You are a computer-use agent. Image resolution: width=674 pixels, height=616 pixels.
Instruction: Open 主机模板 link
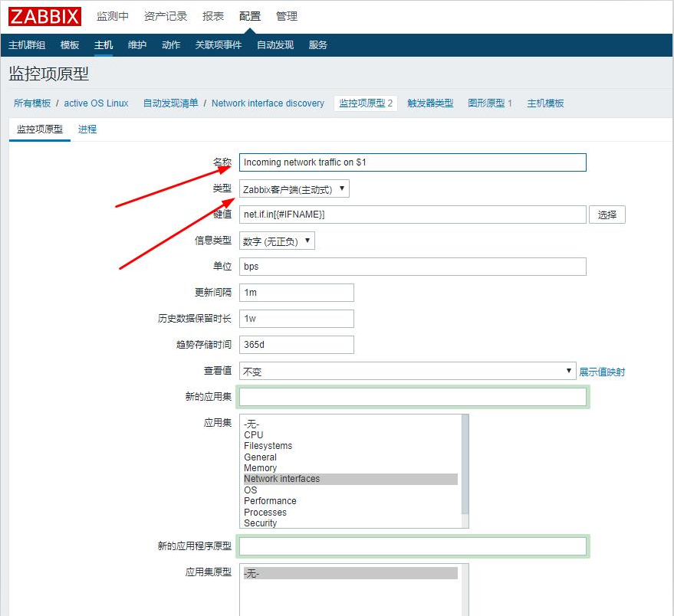pyautogui.click(x=545, y=103)
